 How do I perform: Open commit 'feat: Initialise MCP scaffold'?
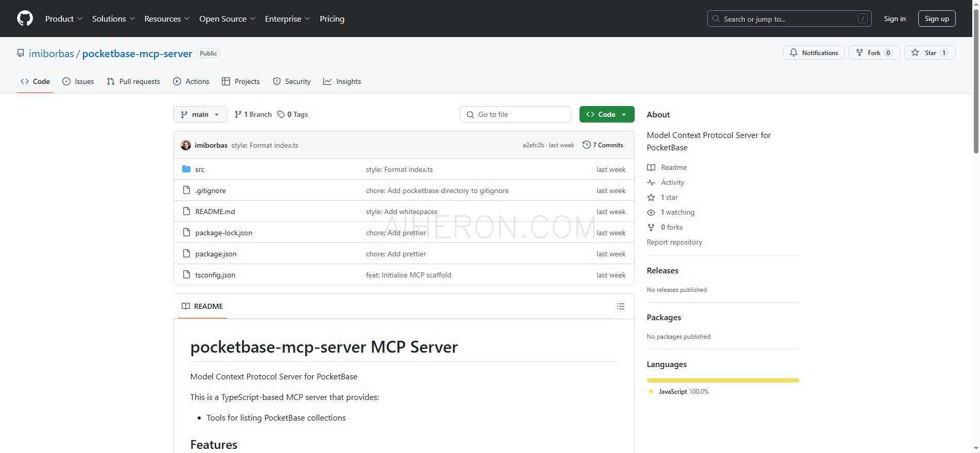tap(408, 275)
